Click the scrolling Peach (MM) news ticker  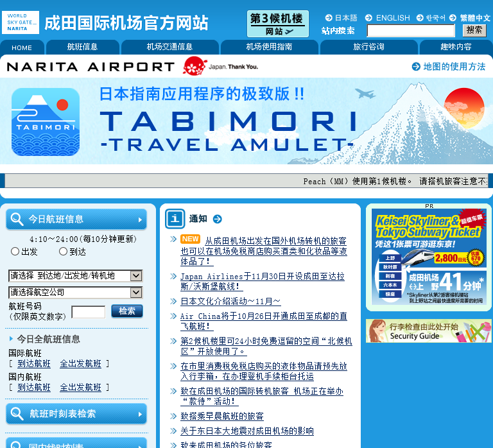coord(246,181)
